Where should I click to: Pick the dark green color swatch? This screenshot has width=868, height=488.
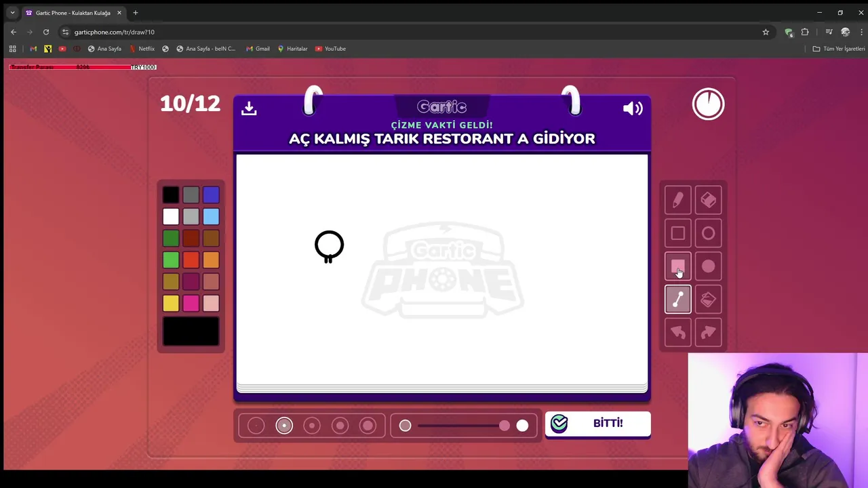pos(171,239)
